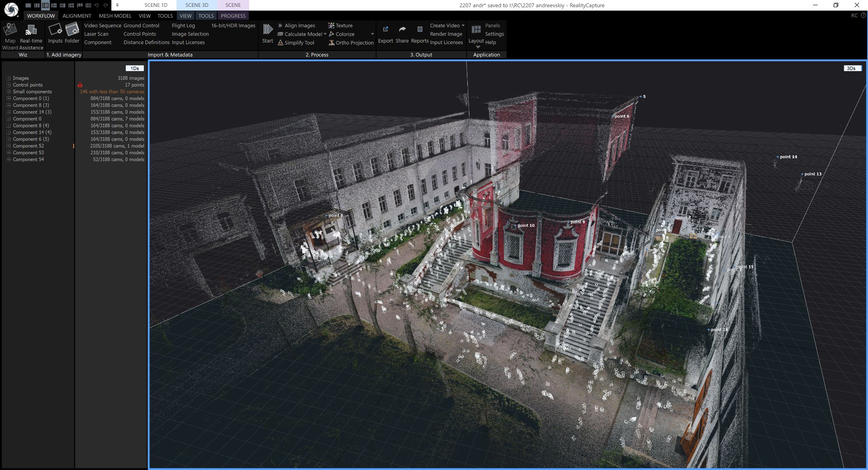Toggle the 1Ds view label
The width and height of the screenshot is (868, 470).
[x=135, y=68]
